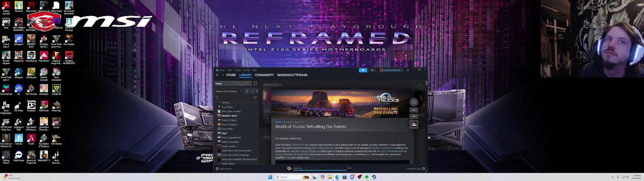This screenshot has width=644, height=181.
Task: Open Windows Start menu
Action: click(270, 177)
